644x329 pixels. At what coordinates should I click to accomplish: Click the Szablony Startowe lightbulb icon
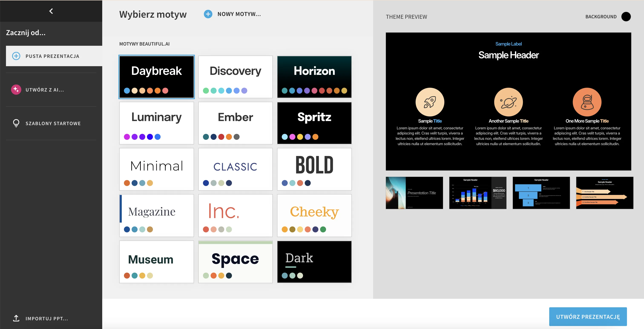(16, 123)
